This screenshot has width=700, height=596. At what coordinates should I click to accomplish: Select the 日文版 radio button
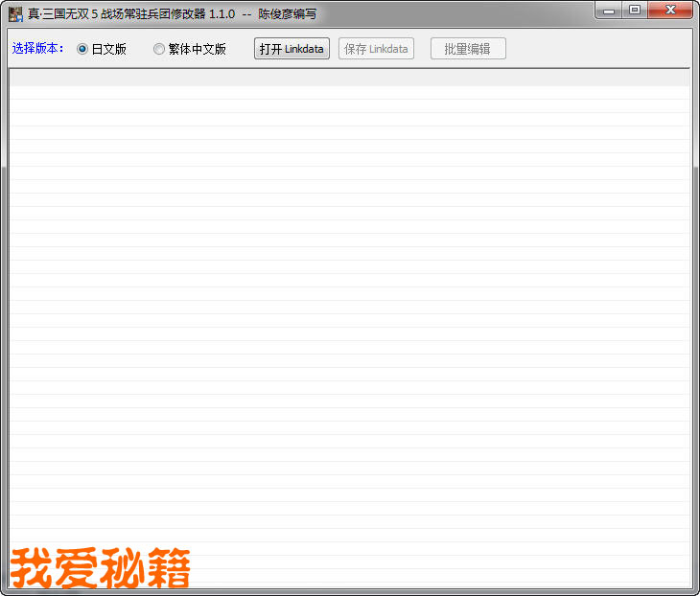82,49
